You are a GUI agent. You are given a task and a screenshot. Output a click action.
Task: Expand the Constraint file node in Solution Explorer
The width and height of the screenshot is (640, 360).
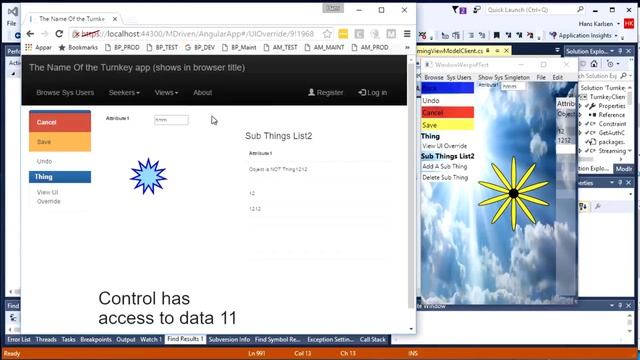(x=580, y=124)
